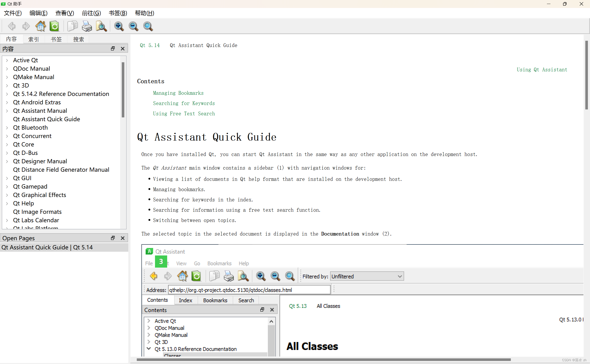Screen dimensions: 590x364
Task: Jump to Managing Bookmarks section link
Action: pos(178,93)
